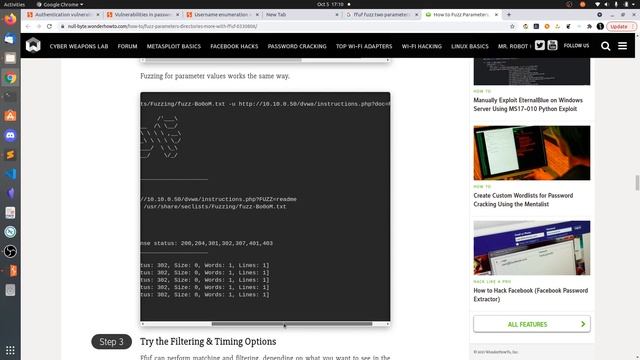This screenshot has width=640, height=360.
Task: Open the Forum nav link
Action: click(x=127, y=46)
